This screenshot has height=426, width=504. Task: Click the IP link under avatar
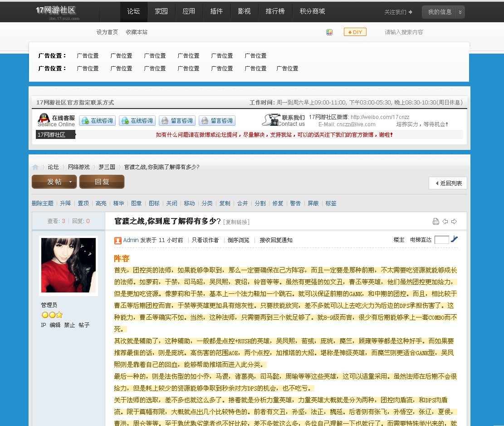[x=44, y=325]
